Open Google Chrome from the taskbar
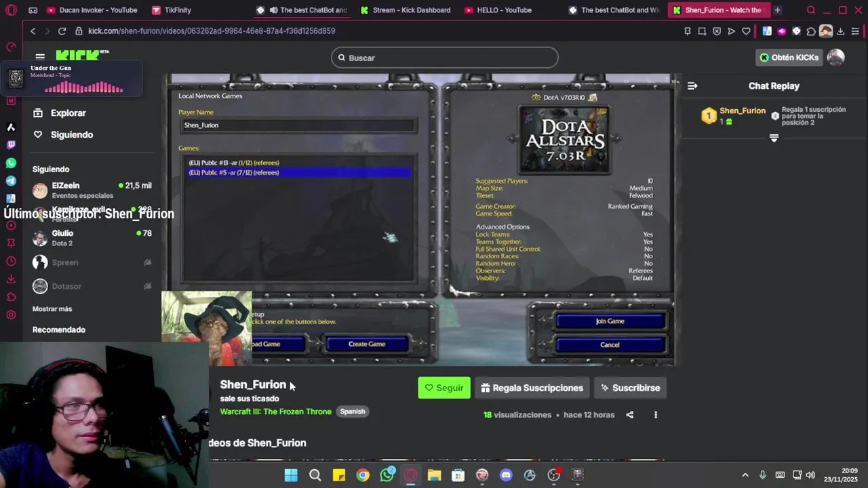Viewport: 868px width, 488px height. pos(363,475)
